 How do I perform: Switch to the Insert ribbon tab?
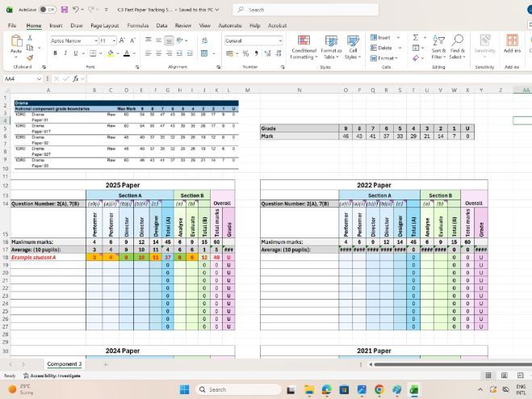pyautogui.click(x=56, y=26)
